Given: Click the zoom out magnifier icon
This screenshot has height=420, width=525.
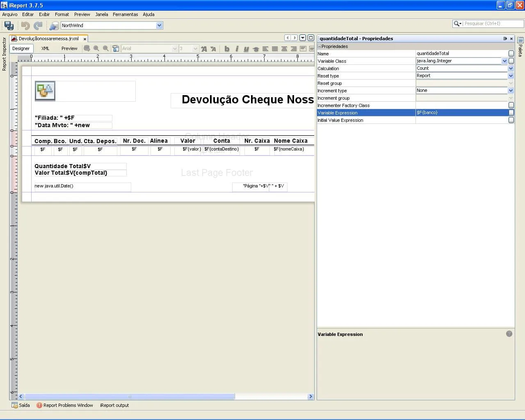Looking at the screenshot, I should click(x=106, y=48).
